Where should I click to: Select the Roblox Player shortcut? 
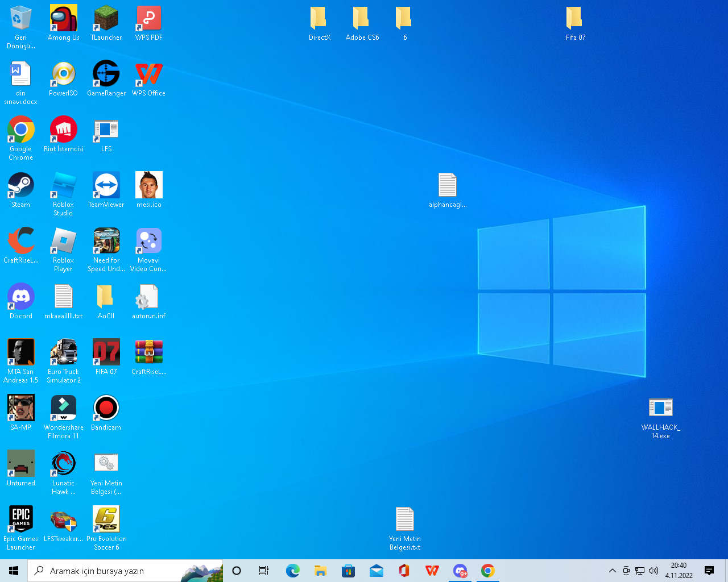64,241
